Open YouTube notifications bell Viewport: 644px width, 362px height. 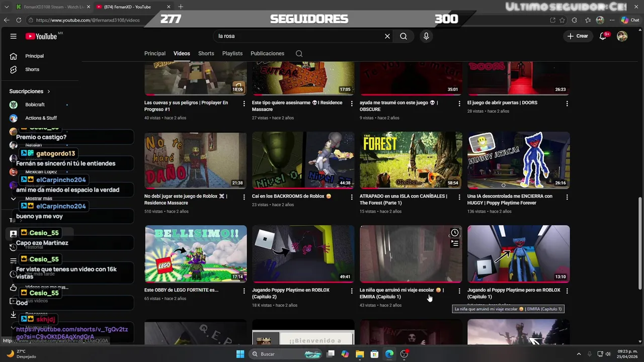[x=603, y=36]
